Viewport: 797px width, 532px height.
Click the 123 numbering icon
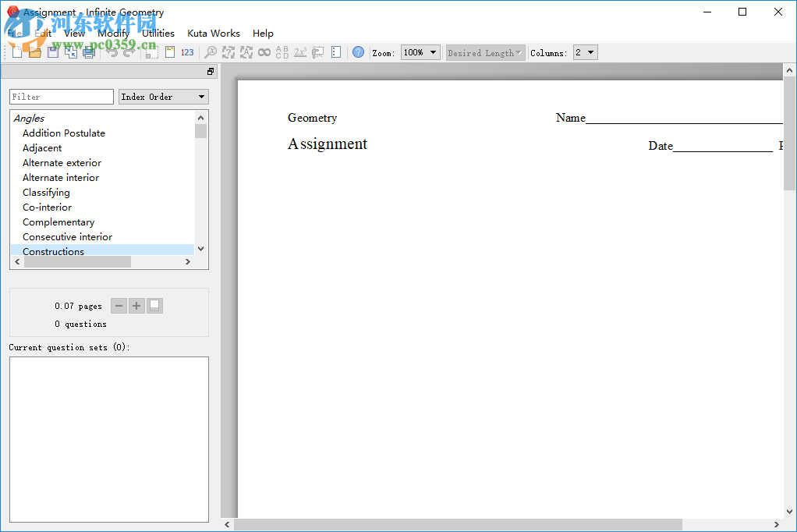point(187,52)
